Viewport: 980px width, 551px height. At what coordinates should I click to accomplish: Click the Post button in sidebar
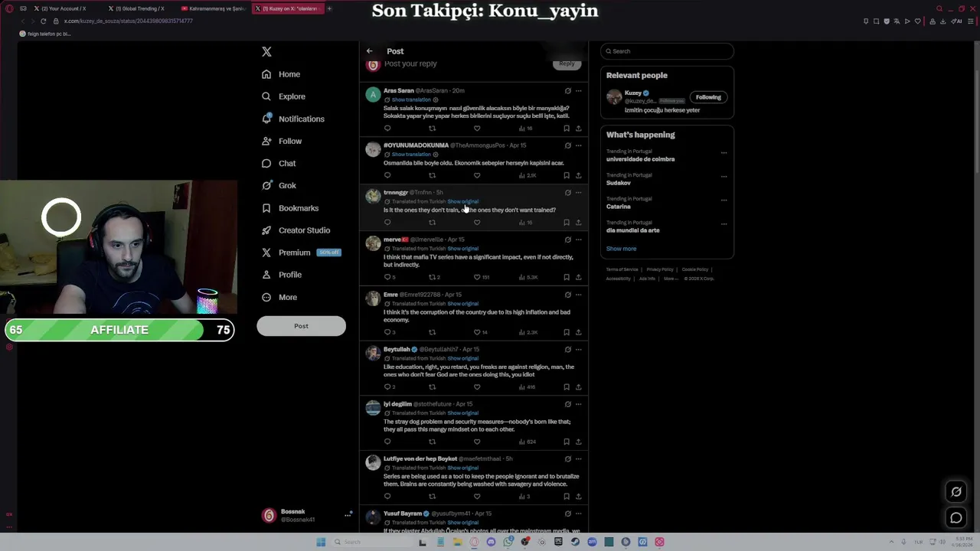pyautogui.click(x=301, y=326)
